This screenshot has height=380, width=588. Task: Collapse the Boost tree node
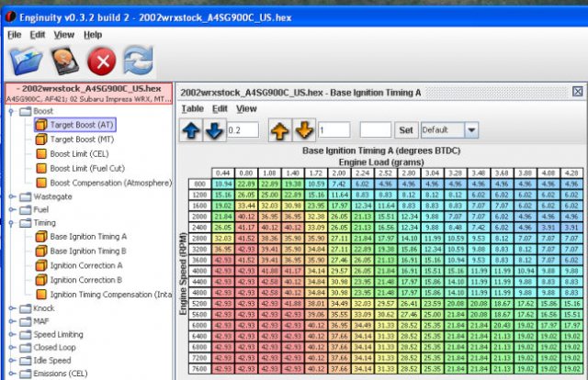(11, 111)
